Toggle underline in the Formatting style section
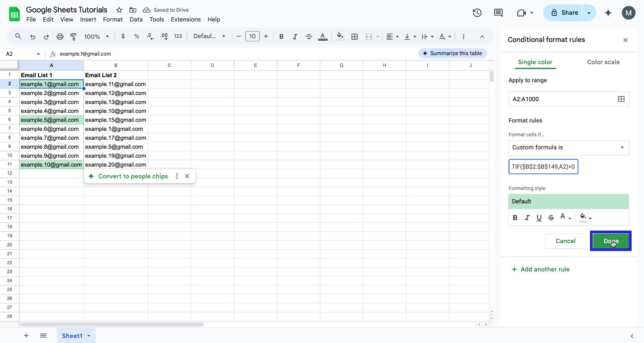644x343 pixels. (x=539, y=217)
